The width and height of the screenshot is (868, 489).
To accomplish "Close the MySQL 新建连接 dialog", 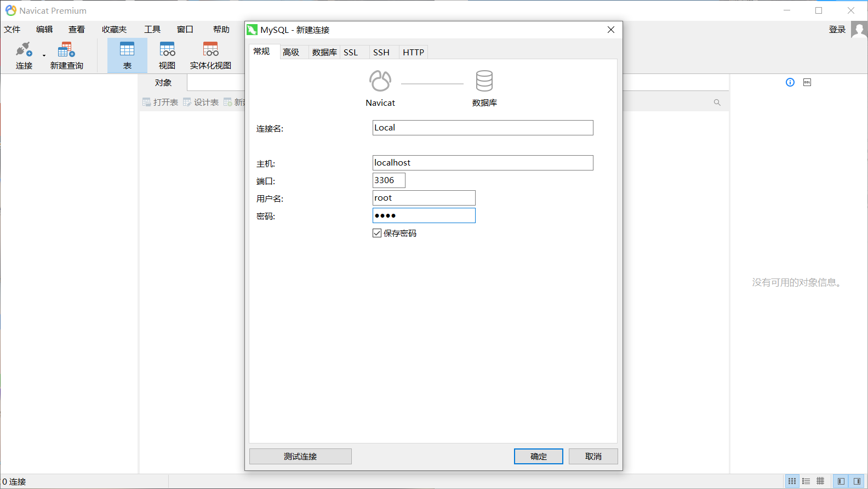I will point(611,30).
